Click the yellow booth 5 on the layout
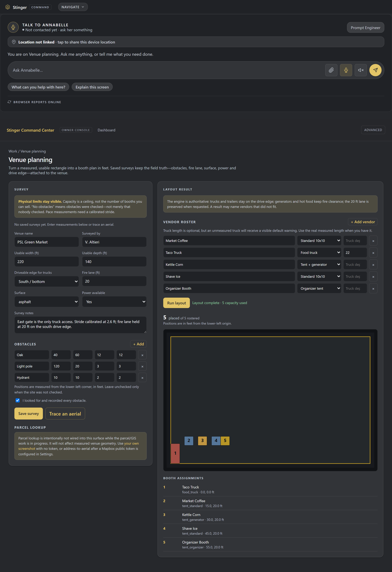This screenshot has height=572, width=392. coord(225,441)
